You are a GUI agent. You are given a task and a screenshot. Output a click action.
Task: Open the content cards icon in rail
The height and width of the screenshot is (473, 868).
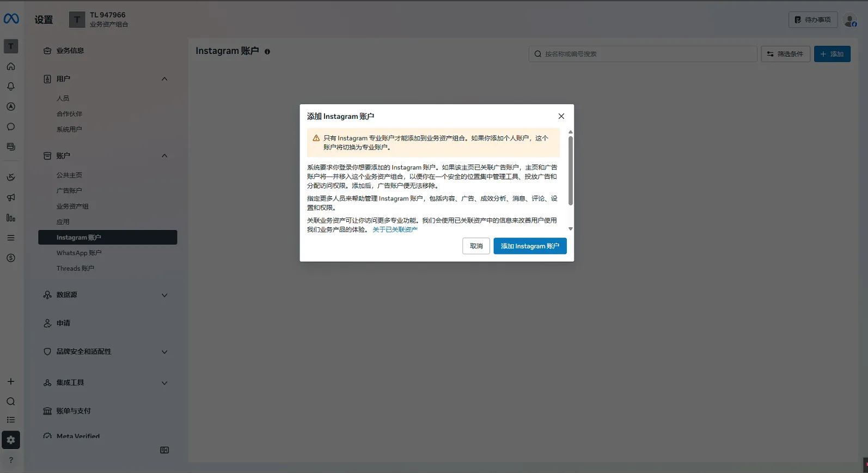point(11,147)
